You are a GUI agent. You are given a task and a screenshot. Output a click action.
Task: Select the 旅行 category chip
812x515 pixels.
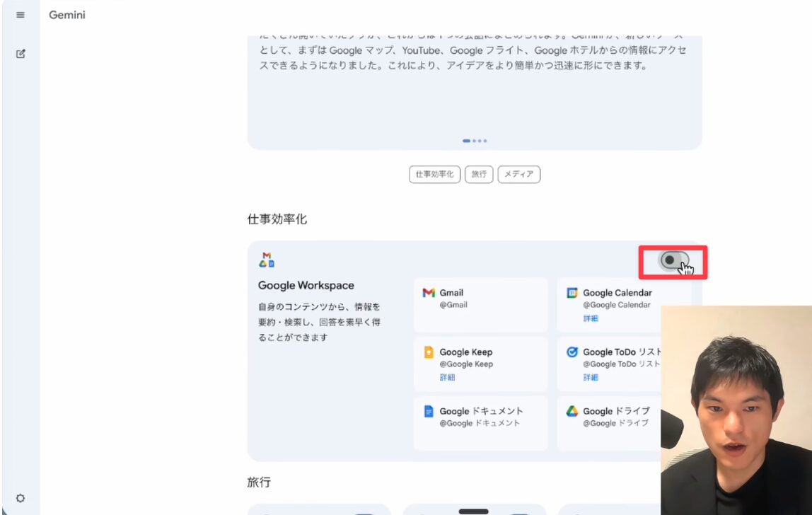(x=479, y=174)
